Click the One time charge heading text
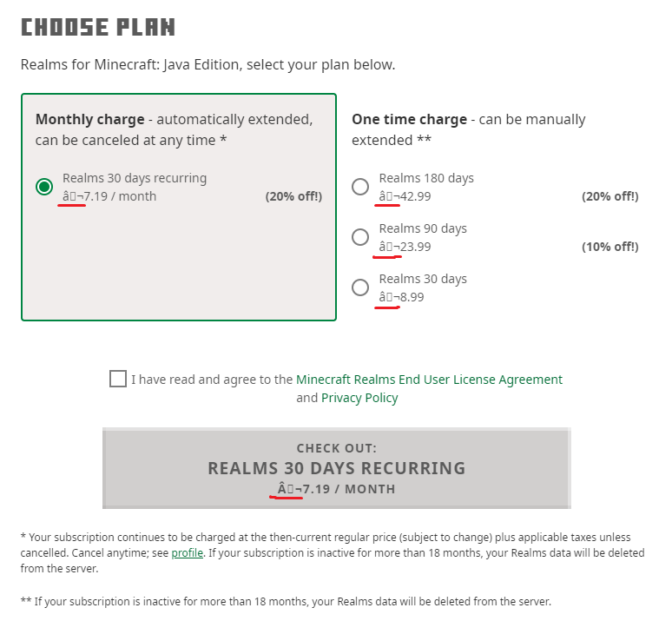 pyautogui.click(x=409, y=120)
